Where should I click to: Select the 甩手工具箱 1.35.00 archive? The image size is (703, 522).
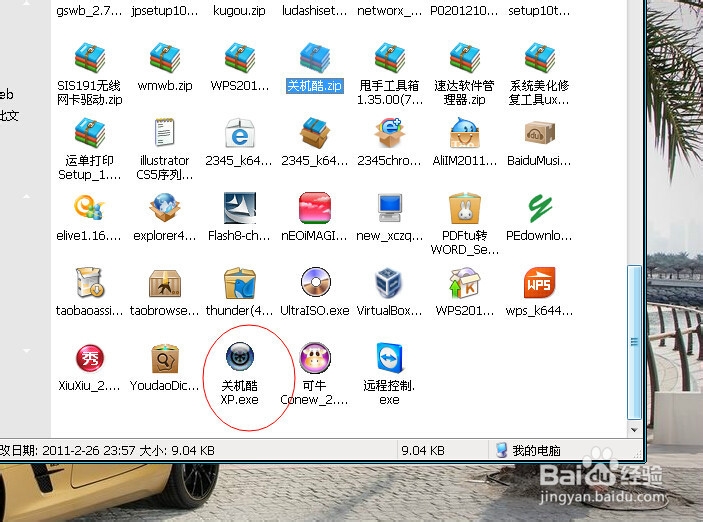pyautogui.click(x=390, y=58)
